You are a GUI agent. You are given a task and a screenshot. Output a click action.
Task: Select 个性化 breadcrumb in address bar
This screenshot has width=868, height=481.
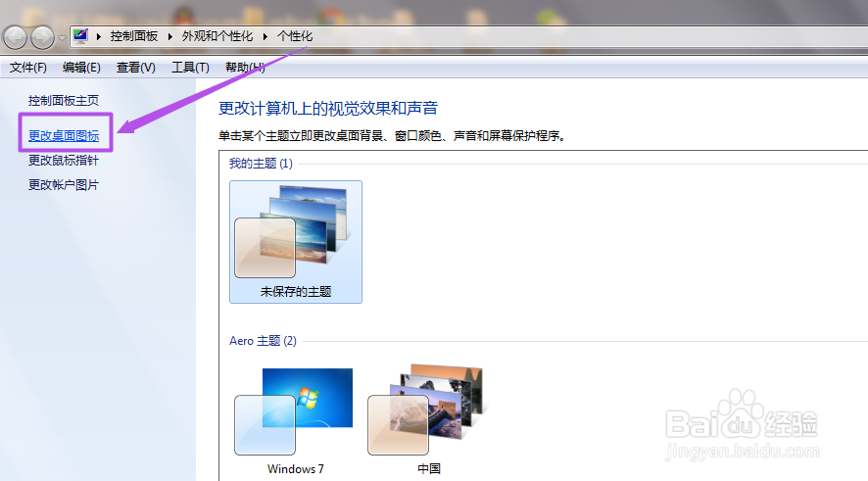pyautogui.click(x=295, y=36)
